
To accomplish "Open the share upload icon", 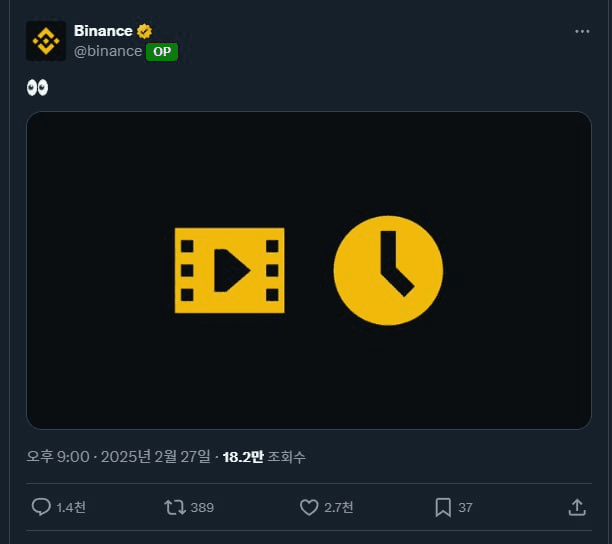I will pos(577,507).
